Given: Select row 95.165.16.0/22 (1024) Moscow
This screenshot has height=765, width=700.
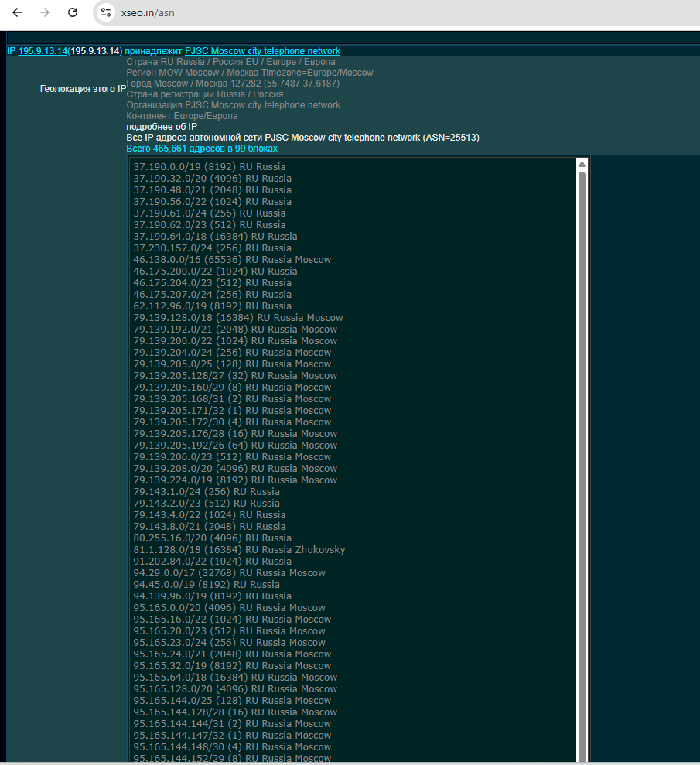Looking at the screenshot, I should click(x=233, y=620).
